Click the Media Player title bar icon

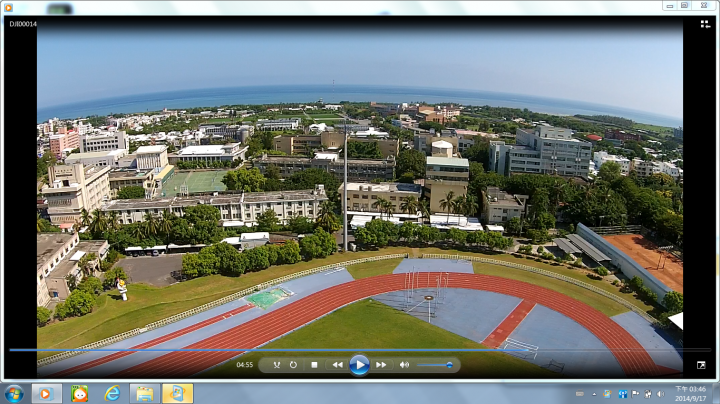point(8,7)
